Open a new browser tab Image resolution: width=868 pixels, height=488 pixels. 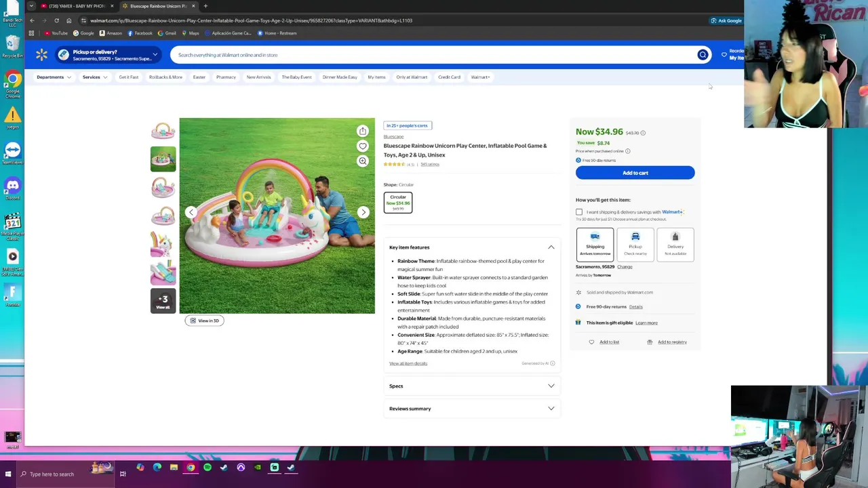coord(205,6)
